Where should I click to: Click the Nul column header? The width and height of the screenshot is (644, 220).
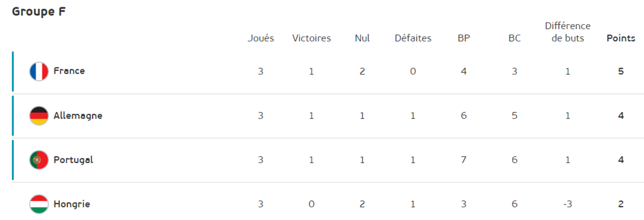click(x=362, y=38)
